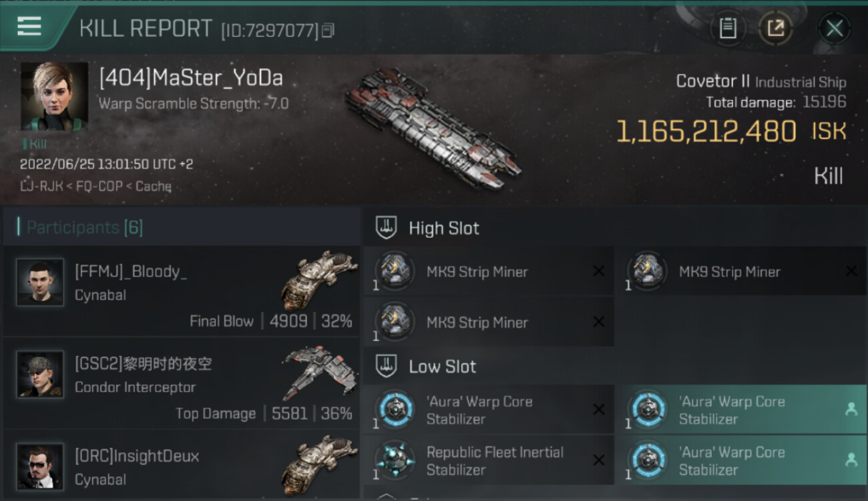View the Covetor II ship image
This screenshot has height=501, width=868.
coord(433,128)
